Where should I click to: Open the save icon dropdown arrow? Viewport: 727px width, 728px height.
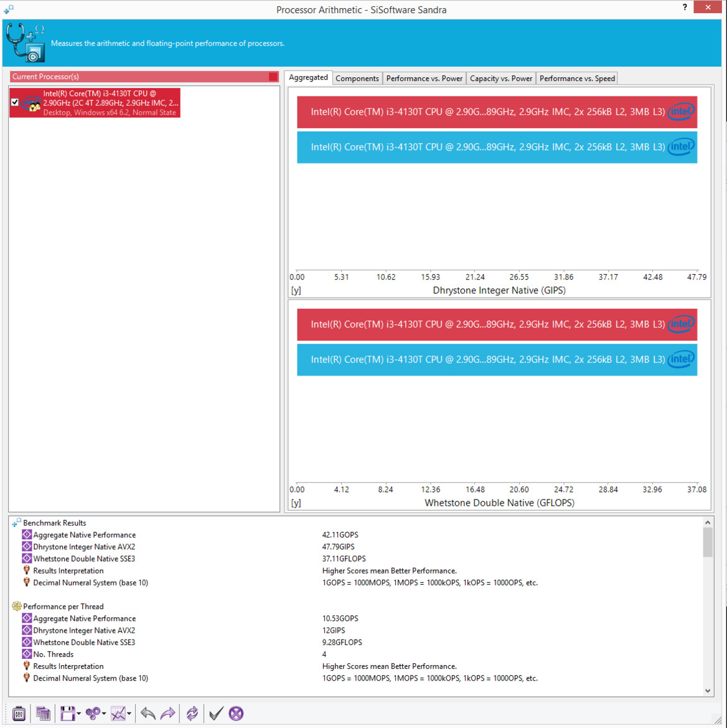pos(79,714)
